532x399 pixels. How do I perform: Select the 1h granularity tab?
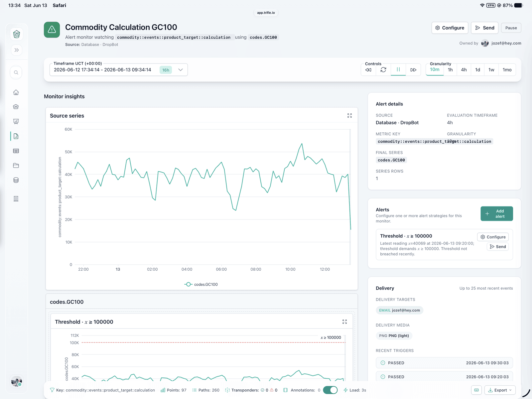[450, 70]
